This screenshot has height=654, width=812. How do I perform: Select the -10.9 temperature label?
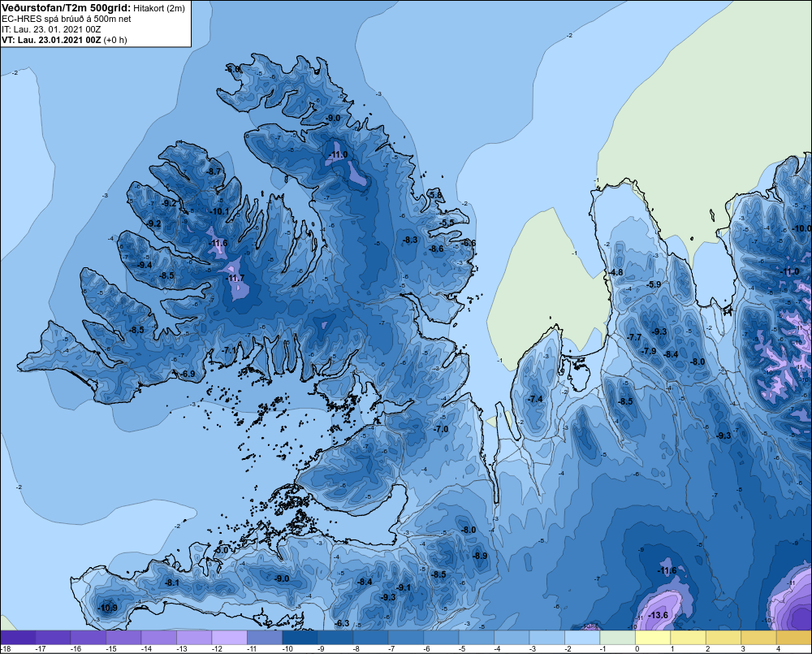tap(107, 608)
